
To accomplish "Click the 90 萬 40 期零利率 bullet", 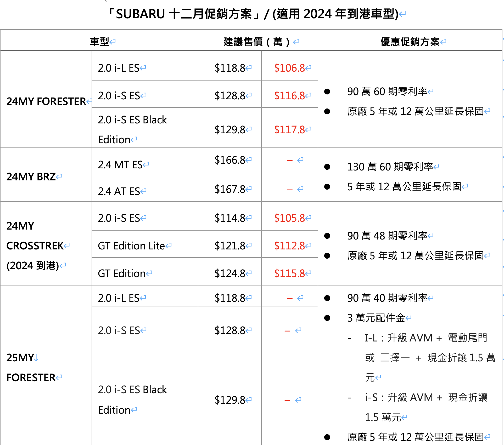I will (x=387, y=298).
